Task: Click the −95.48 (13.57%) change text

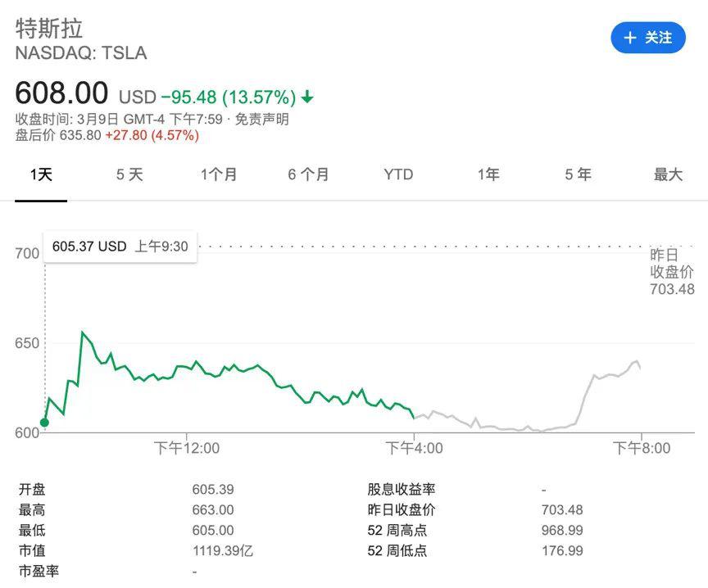Action: coord(229,97)
